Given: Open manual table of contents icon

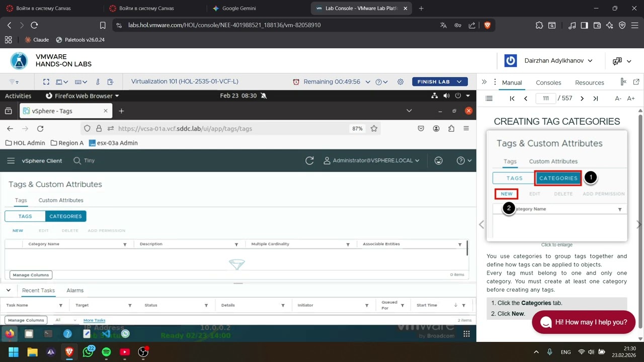Looking at the screenshot, I should (x=488, y=99).
